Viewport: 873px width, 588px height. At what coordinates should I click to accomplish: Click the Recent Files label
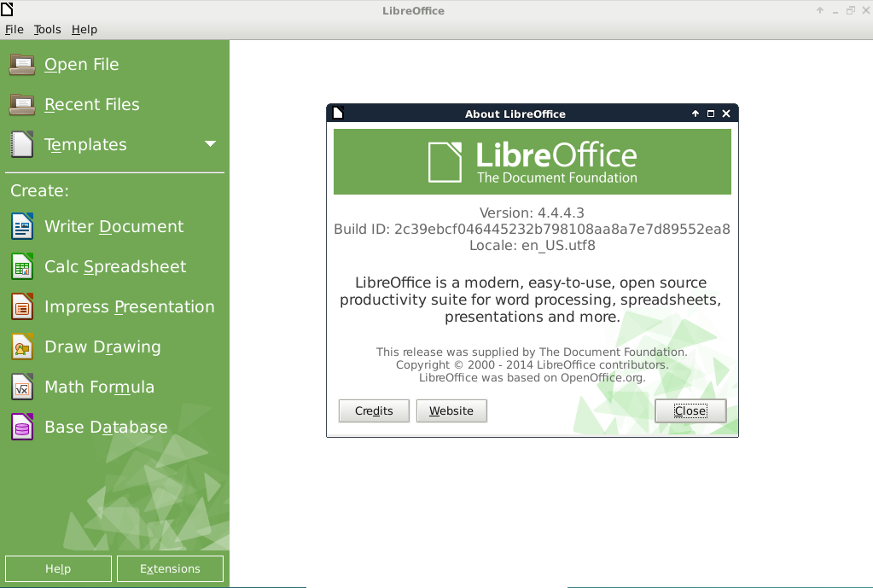coord(92,105)
